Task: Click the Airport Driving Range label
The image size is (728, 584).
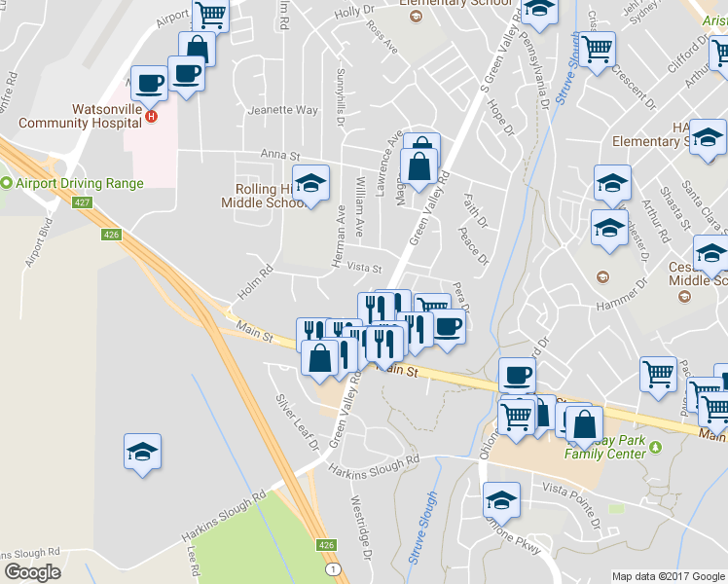Action: (80, 183)
